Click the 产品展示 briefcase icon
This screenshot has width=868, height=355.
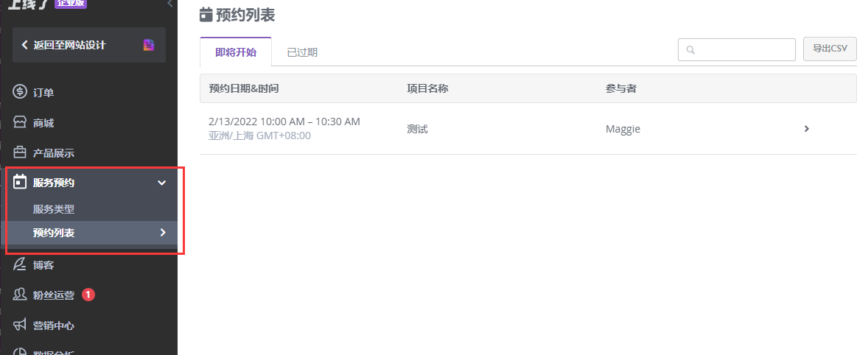click(x=20, y=152)
